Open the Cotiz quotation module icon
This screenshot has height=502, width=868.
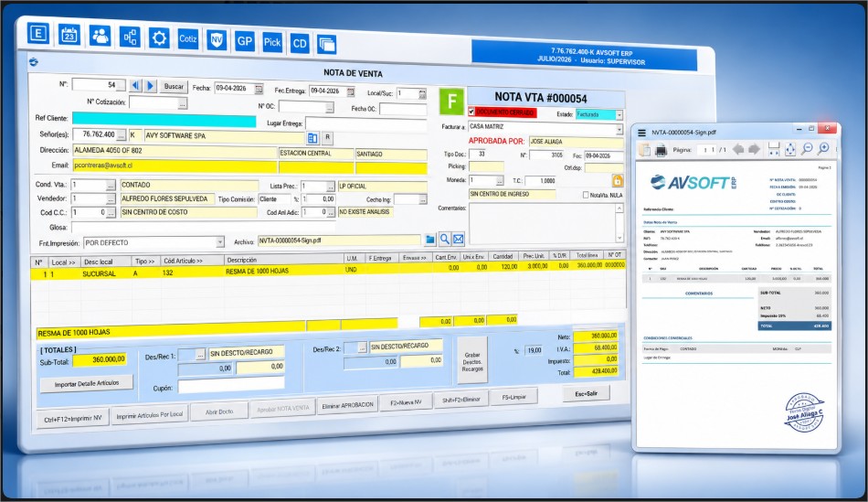point(187,38)
